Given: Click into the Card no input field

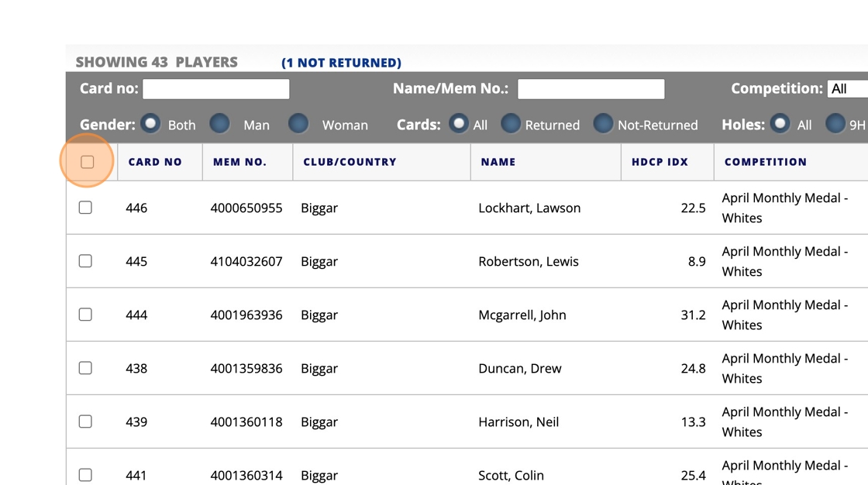Looking at the screenshot, I should click(216, 89).
